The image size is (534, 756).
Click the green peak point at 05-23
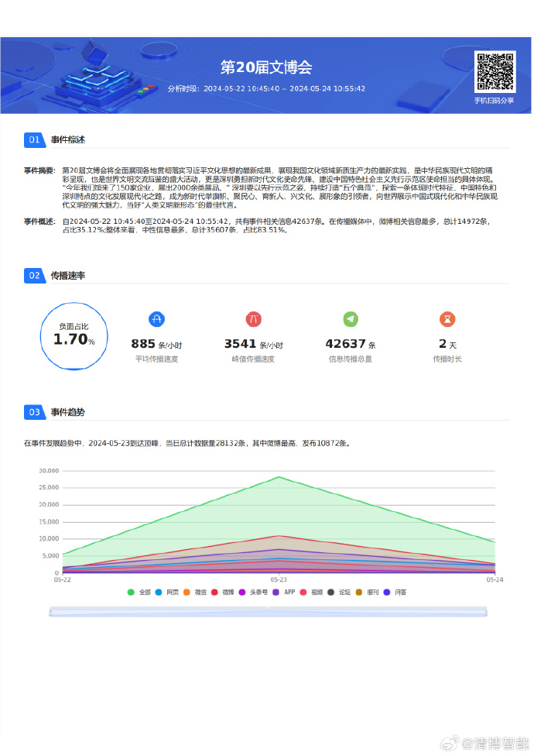279,477
